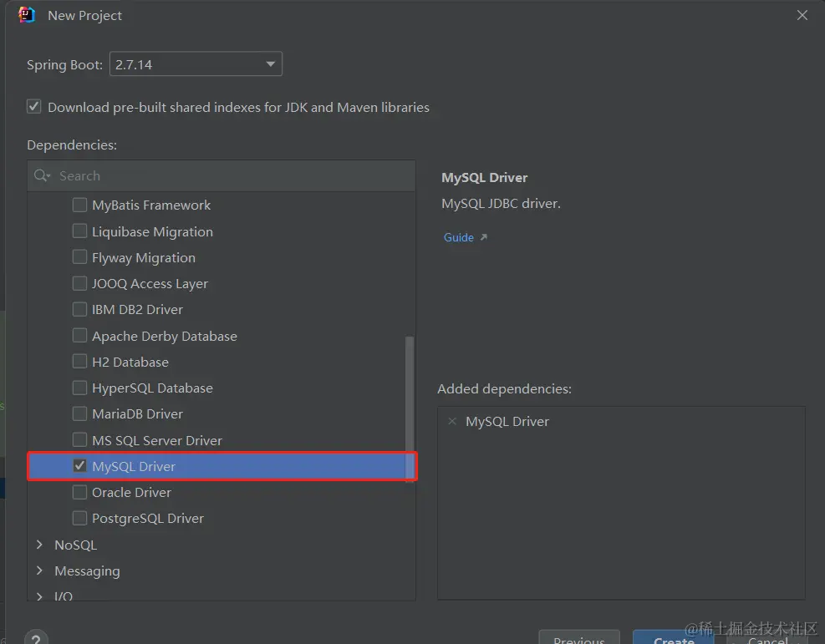This screenshot has height=644, width=825.
Task: Check the MyBatis Framework checkbox
Action: [x=79, y=205]
